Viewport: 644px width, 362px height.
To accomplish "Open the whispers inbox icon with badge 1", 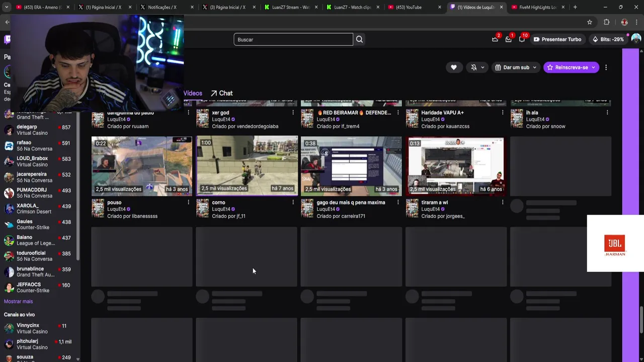I will pyautogui.click(x=509, y=39).
